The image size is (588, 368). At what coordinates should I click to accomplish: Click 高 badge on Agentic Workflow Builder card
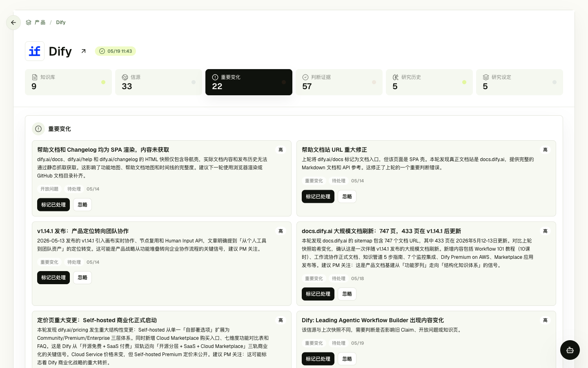pyautogui.click(x=545, y=320)
